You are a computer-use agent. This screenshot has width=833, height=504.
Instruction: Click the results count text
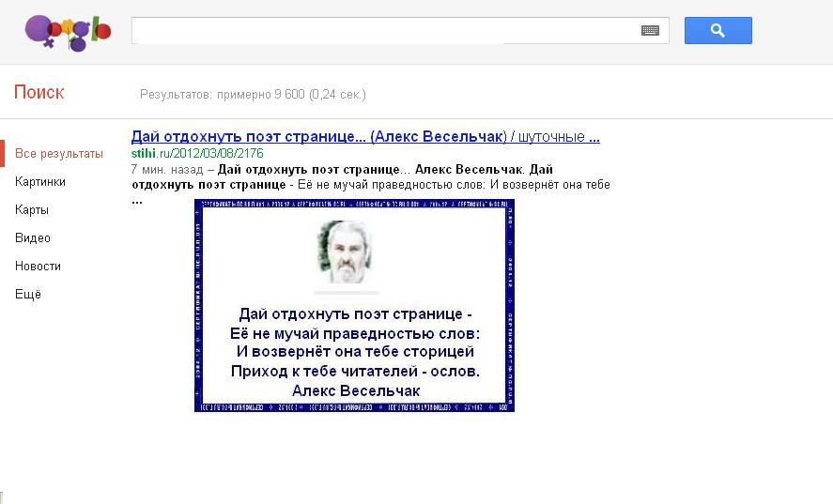click(253, 95)
